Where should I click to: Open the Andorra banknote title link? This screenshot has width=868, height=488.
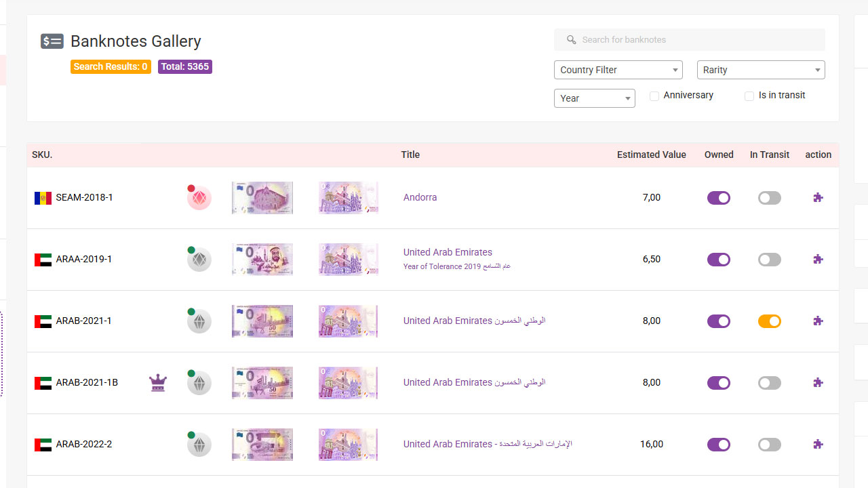point(420,197)
